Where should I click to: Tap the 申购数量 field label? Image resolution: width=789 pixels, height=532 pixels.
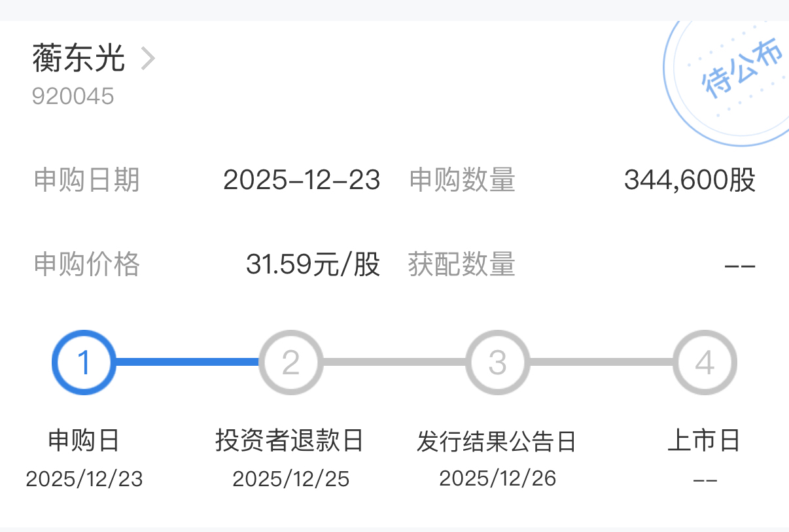tap(463, 180)
